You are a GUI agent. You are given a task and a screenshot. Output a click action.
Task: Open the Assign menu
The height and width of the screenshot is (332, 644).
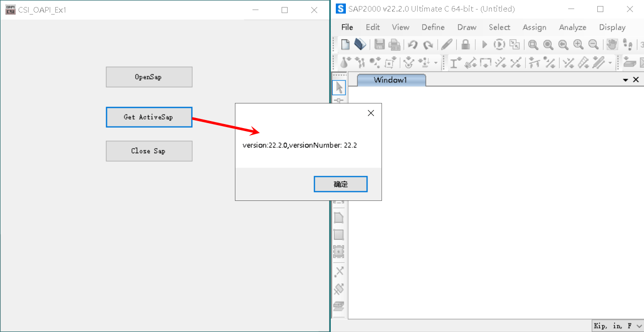click(x=535, y=27)
